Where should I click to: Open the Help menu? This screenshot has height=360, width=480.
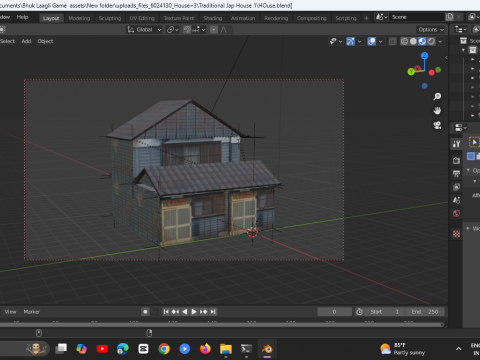coord(22,17)
